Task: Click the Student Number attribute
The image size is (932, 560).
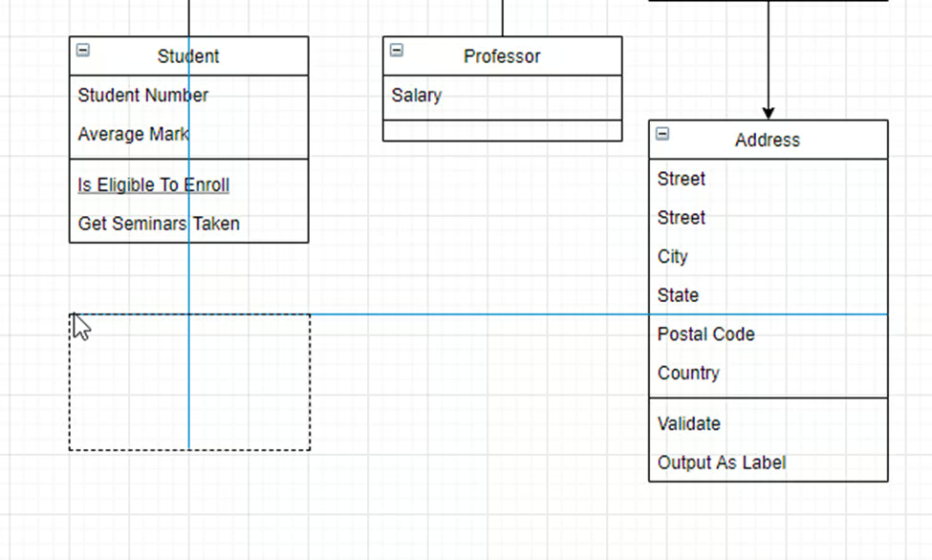Action: (x=143, y=95)
